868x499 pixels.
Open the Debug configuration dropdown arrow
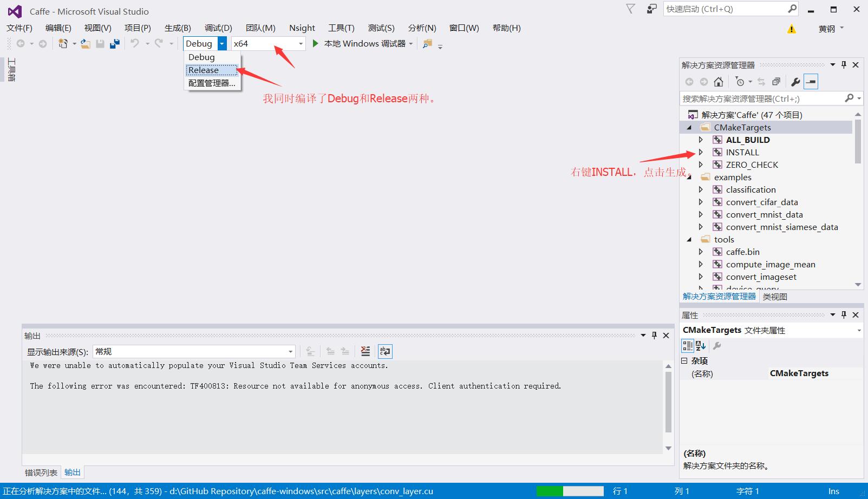[222, 44]
